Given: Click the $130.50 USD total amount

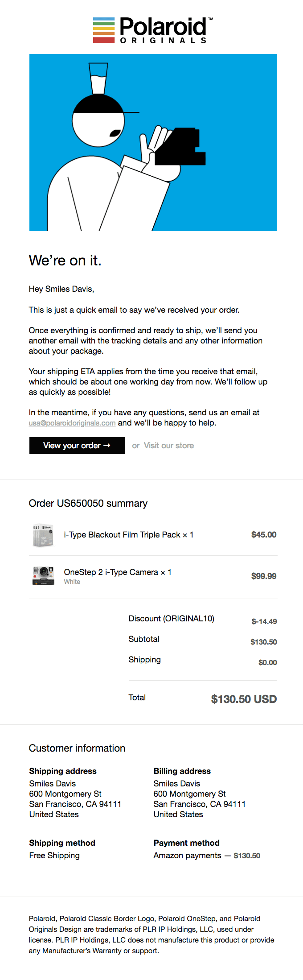Looking at the screenshot, I should tap(244, 699).
